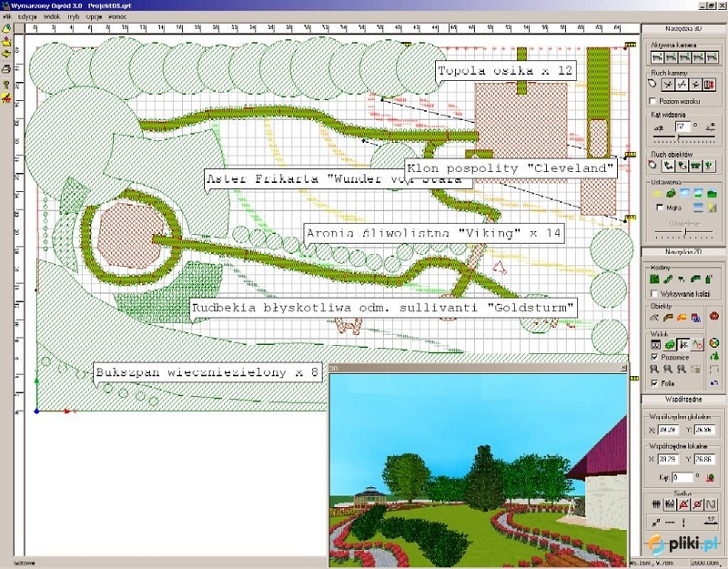
Task: Click the first Ruch kamery movement button
Action: pyautogui.click(x=668, y=85)
